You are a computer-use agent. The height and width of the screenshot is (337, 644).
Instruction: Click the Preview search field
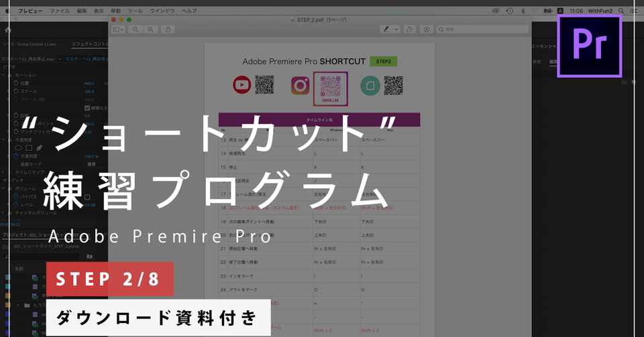[482, 29]
